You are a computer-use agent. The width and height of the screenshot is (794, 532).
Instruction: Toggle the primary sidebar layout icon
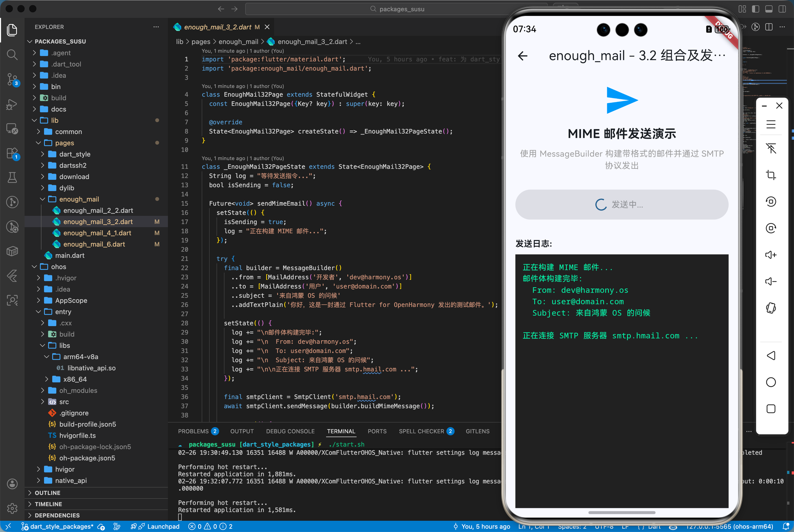click(x=755, y=9)
